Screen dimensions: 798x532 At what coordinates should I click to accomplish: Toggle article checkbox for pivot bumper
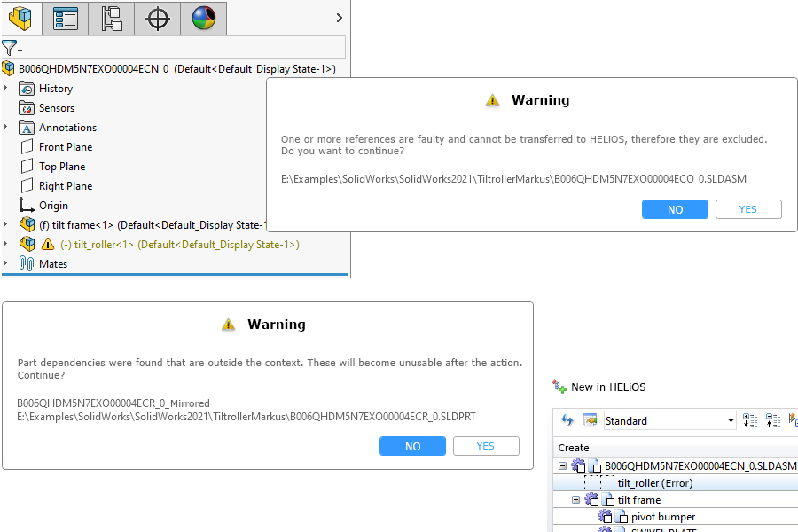pos(605,517)
